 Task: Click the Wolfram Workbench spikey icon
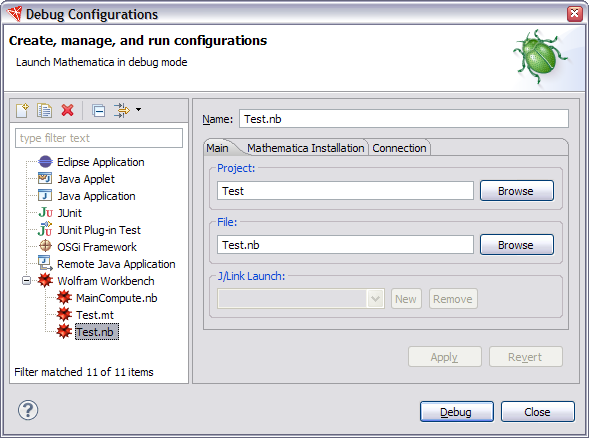45,280
